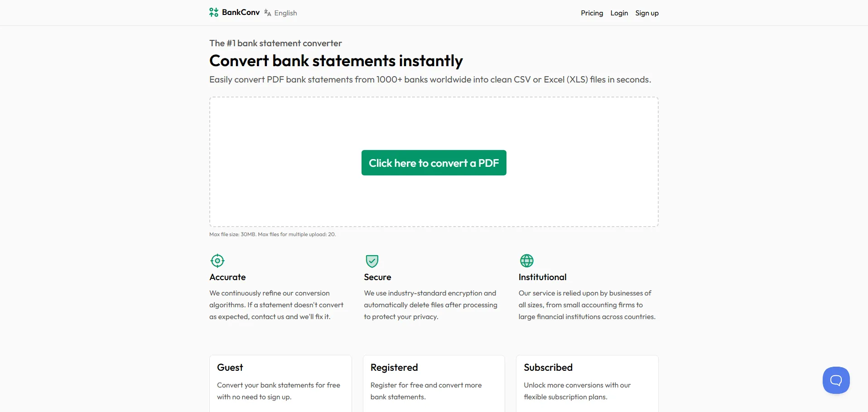
Task: Click the Convert bank statements instantly headline
Action: 336,61
